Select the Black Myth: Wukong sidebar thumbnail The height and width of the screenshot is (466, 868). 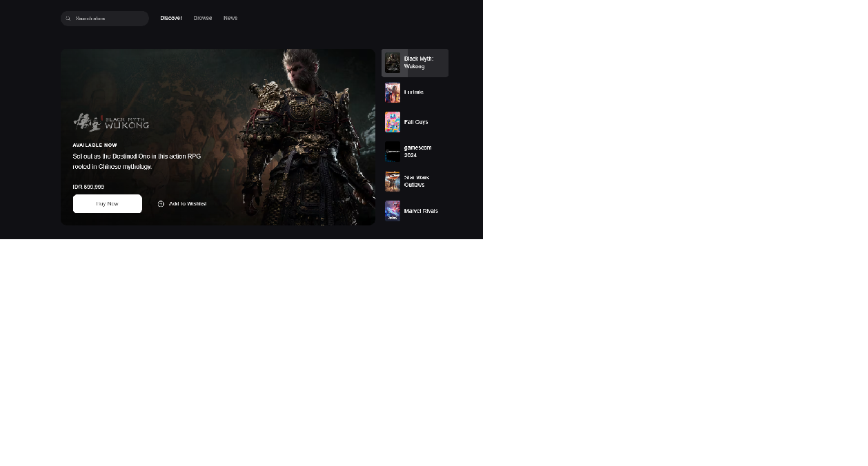coord(393,63)
